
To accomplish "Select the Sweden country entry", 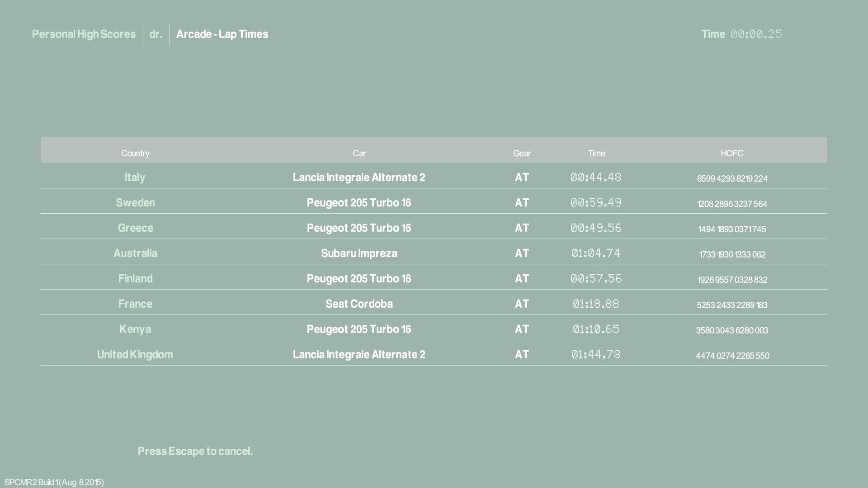I will pos(135,202).
